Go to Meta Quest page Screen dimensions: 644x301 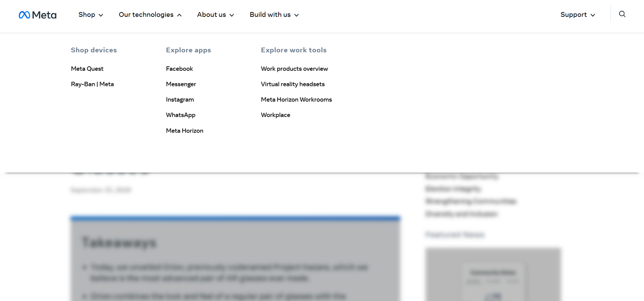87,69
